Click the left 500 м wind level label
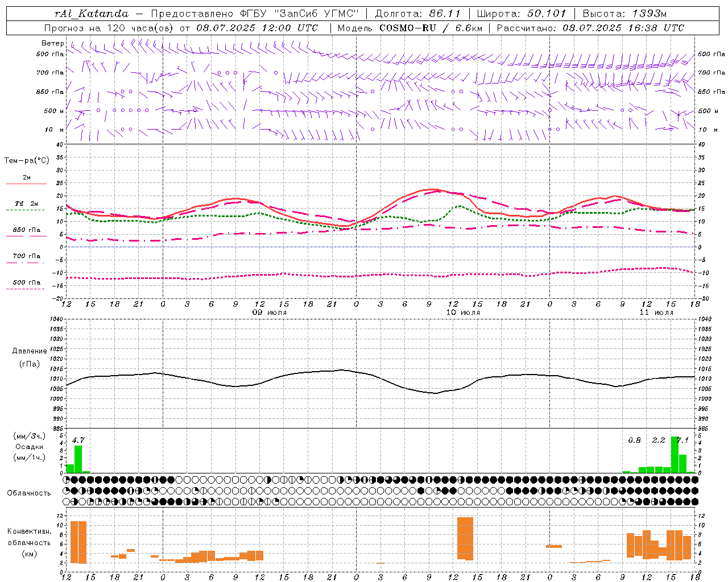This screenshot has width=728, height=582. [x=54, y=111]
